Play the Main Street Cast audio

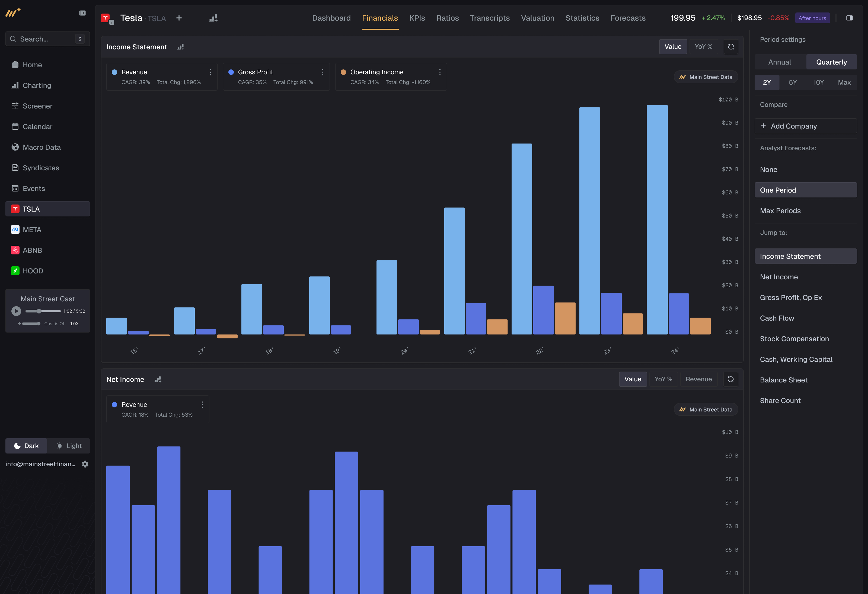coord(16,311)
